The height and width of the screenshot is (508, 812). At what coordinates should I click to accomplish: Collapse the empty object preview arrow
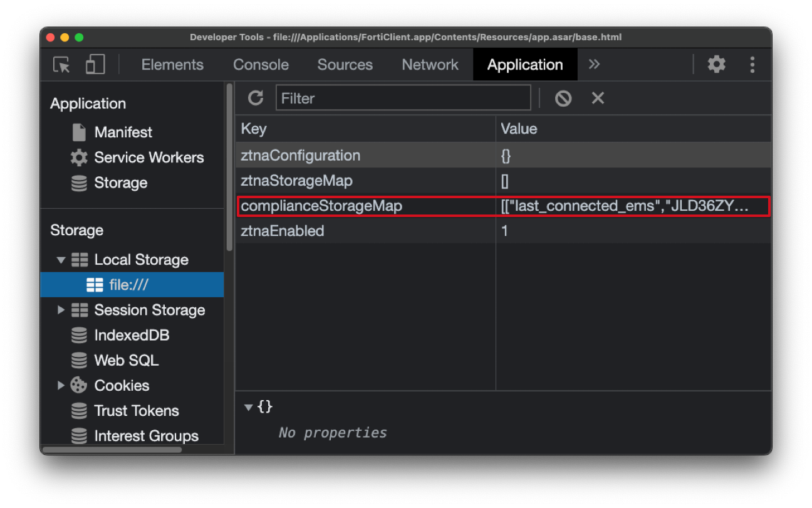(x=248, y=407)
